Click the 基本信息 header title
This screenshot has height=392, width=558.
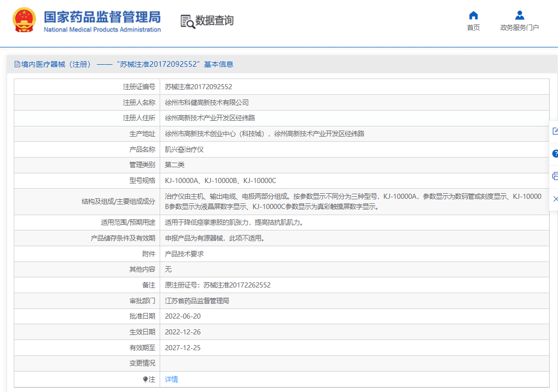pos(218,64)
